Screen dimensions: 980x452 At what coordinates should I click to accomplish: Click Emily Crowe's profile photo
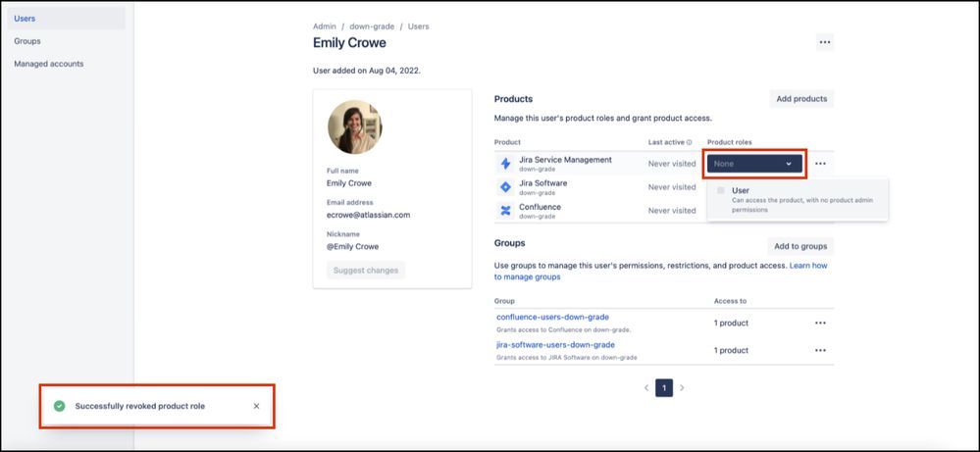(354, 126)
